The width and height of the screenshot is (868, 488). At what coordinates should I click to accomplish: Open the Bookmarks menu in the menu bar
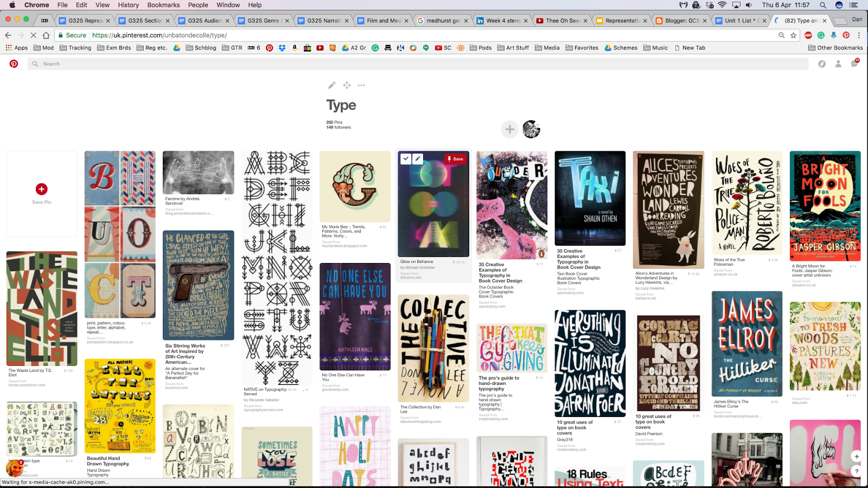[x=163, y=5]
